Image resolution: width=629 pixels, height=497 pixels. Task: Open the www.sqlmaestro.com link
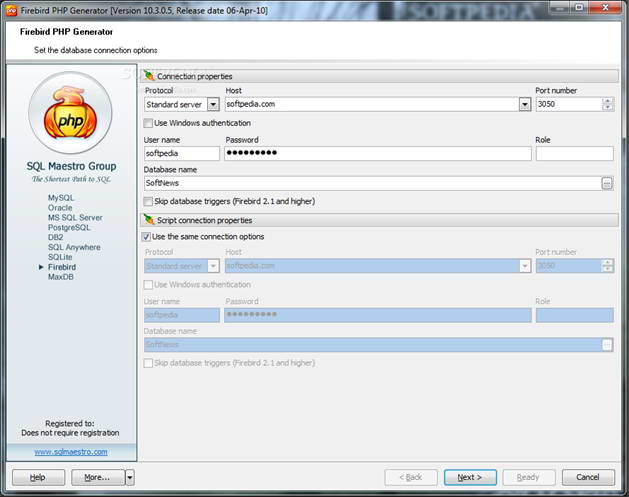70,452
